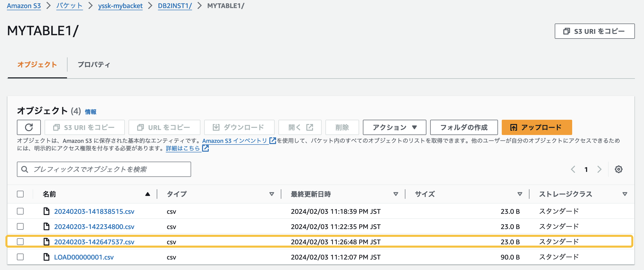Check the box for 20240203-141838515.csv

pos(20,211)
